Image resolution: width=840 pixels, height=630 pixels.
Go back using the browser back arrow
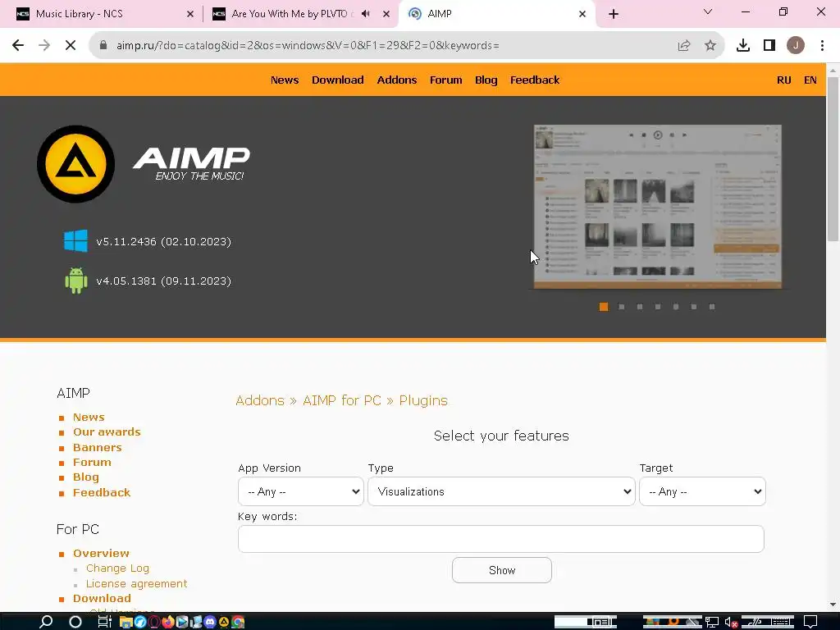tap(18, 46)
